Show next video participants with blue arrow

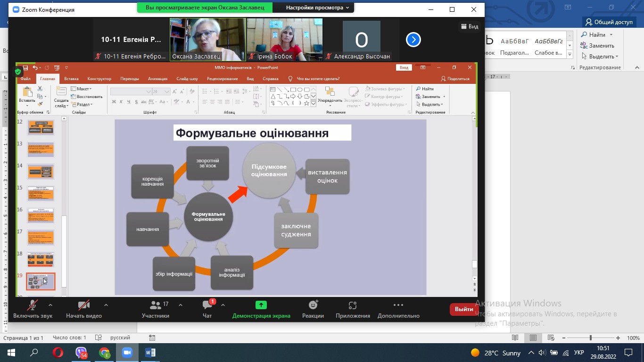click(x=413, y=40)
